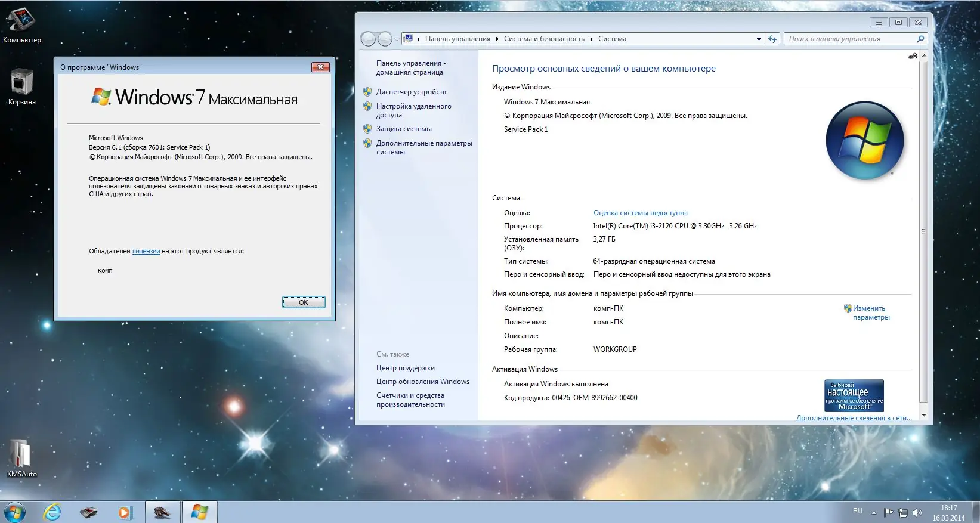
Task: Expand the arrow after Панель управления breadcrumb
Action: point(497,39)
